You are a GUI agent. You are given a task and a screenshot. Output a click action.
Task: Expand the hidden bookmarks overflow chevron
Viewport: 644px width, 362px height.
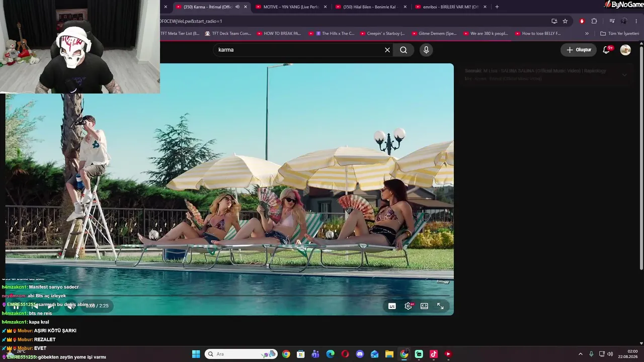(587, 34)
